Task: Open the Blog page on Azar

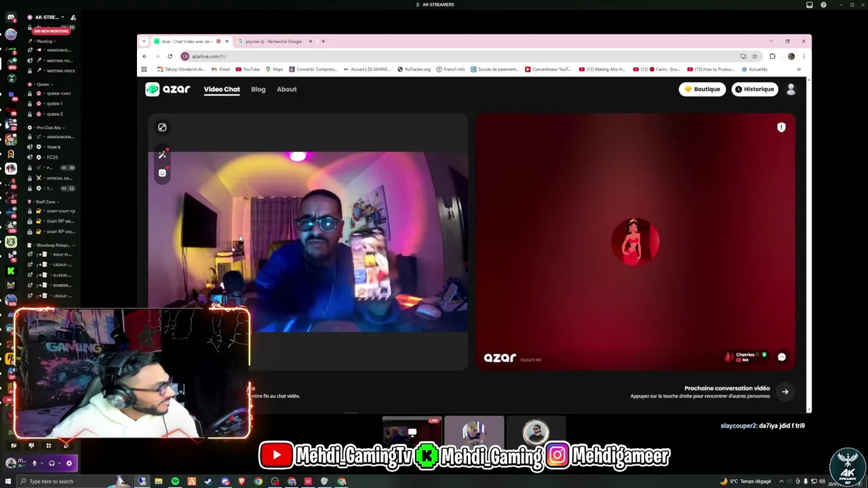Action: (x=258, y=89)
